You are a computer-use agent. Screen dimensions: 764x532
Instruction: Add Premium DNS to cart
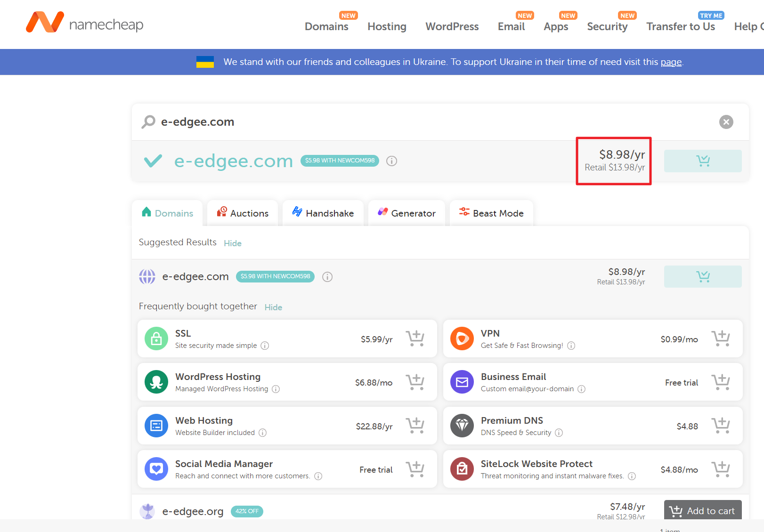pyautogui.click(x=721, y=426)
